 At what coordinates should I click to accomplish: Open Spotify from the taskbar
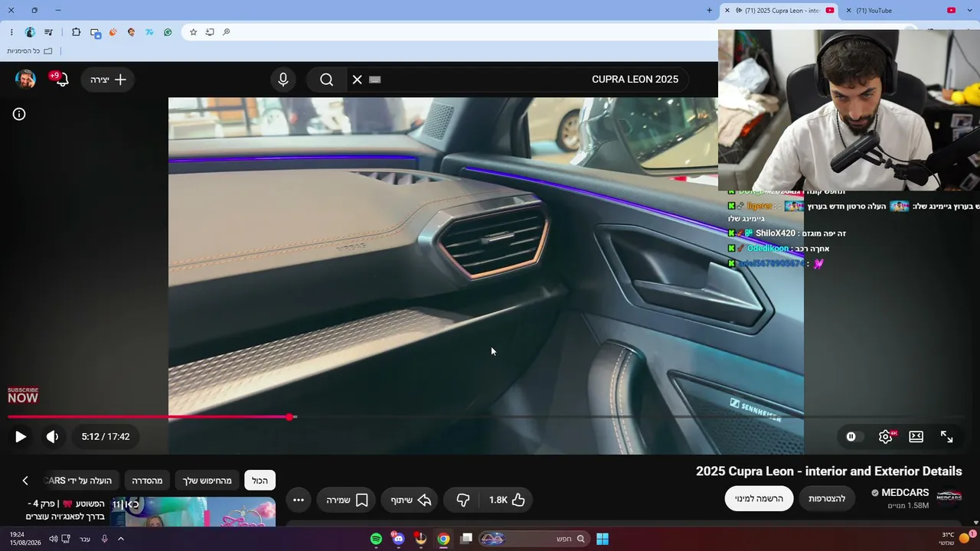[376, 539]
